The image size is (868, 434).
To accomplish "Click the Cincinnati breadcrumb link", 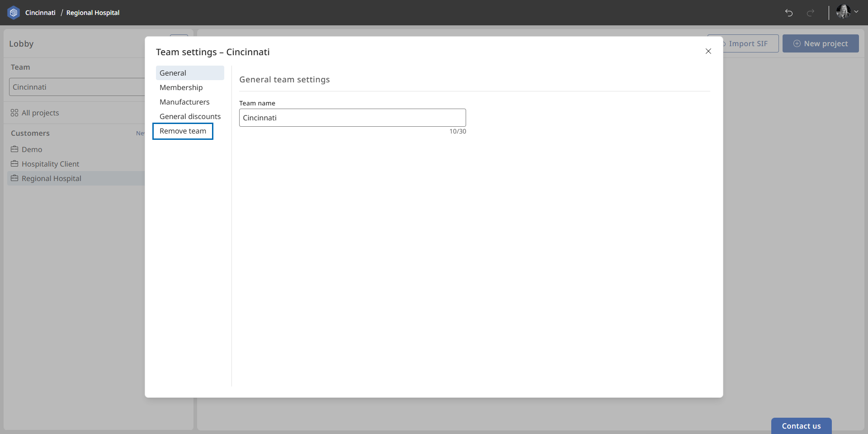I will point(40,13).
